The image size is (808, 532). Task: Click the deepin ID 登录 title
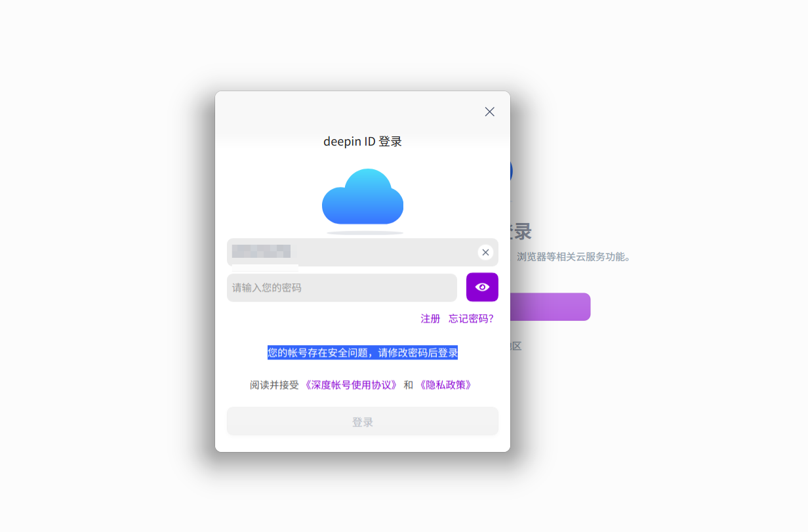(x=363, y=142)
